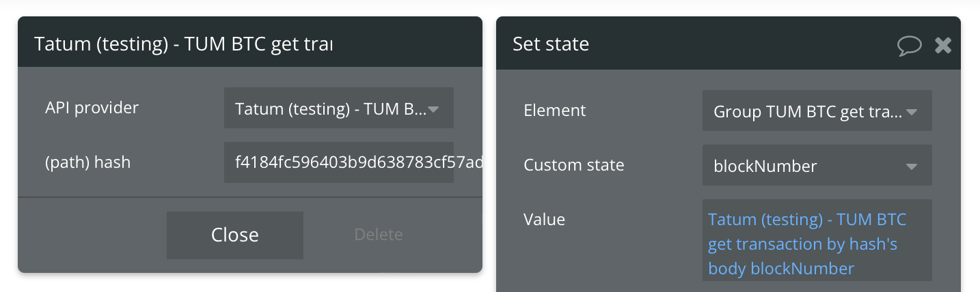The image size is (980, 292).
Task: Close the Set state panel with X
Action: [943, 45]
